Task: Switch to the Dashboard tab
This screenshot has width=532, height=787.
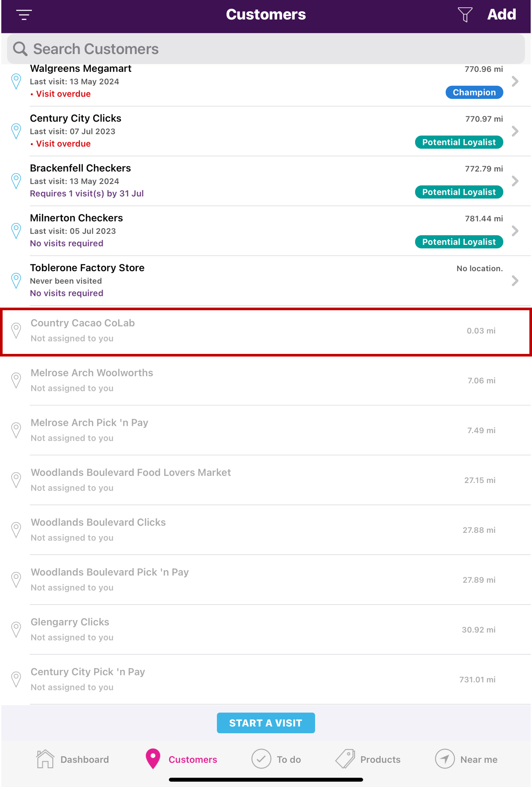Action: click(72, 759)
